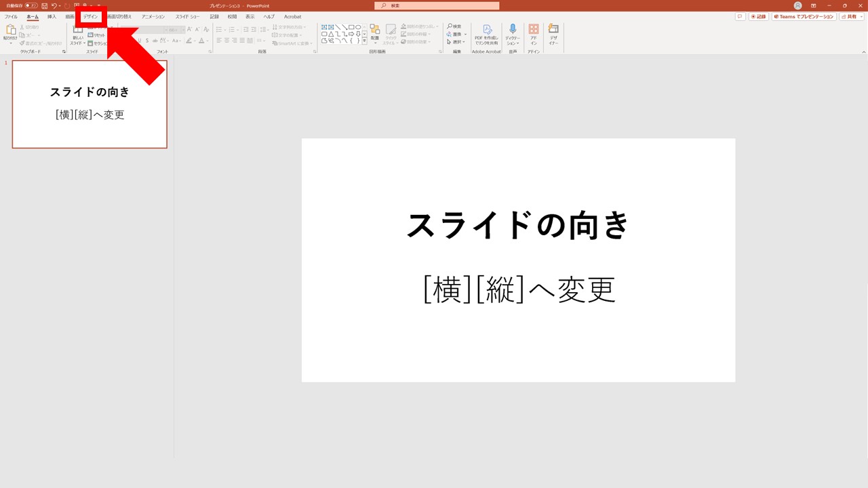This screenshot has width=868, height=488.
Task: Create a PDF with Adobe Acrobat
Action: click(486, 34)
